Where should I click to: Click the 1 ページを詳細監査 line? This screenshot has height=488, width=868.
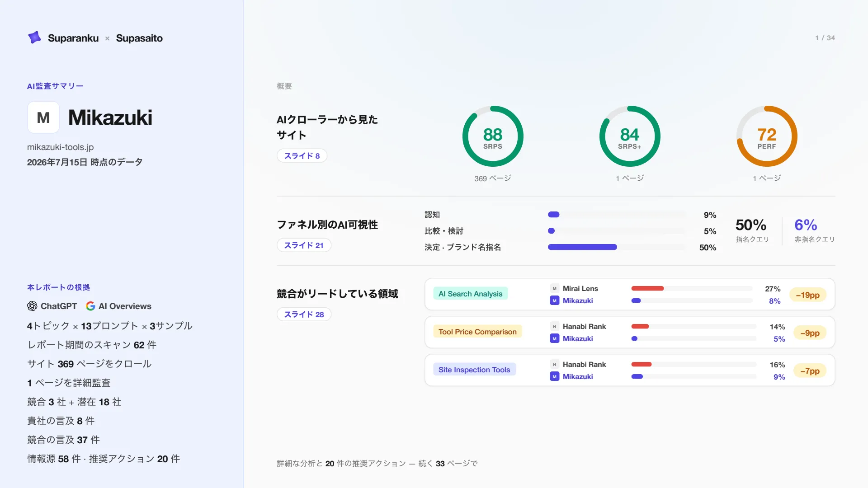[x=69, y=383]
